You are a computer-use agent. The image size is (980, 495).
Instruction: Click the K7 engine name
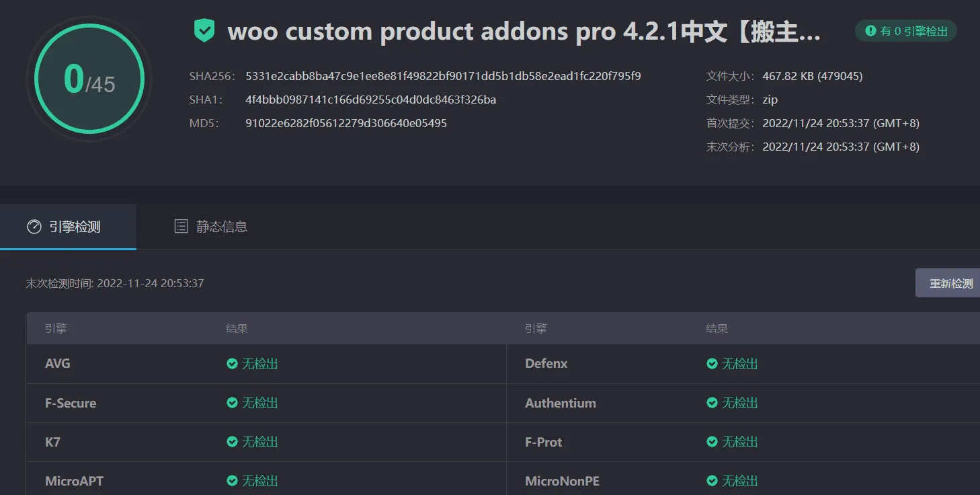(x=52, y=442)
